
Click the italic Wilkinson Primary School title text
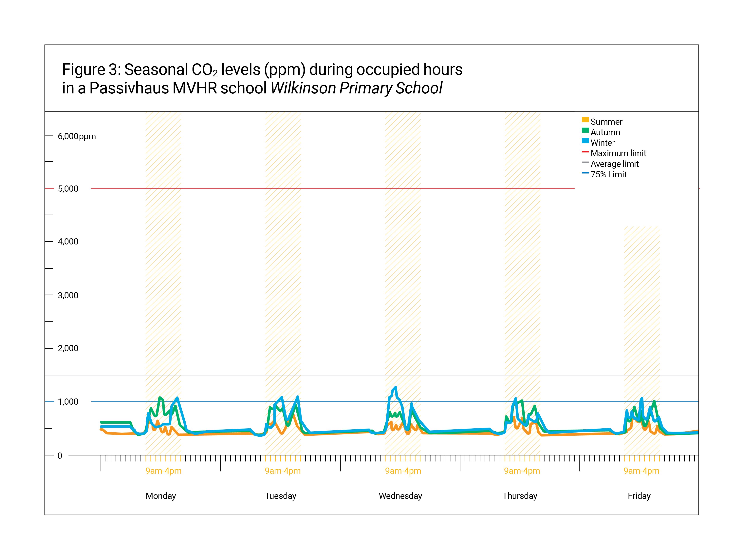356,88
